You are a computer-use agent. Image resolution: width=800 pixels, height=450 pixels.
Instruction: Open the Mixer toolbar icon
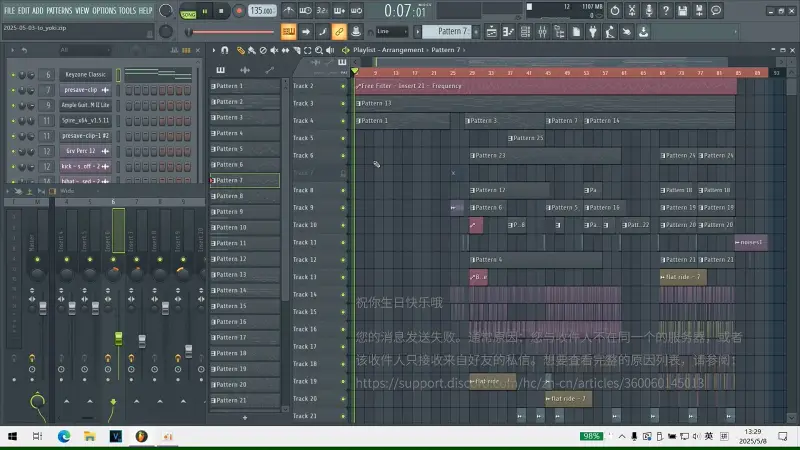(542, 32)
